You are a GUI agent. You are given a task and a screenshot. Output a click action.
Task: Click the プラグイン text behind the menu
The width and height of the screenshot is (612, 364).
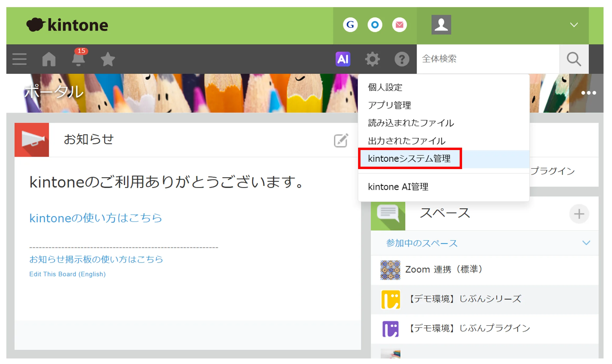click(552, 171)
